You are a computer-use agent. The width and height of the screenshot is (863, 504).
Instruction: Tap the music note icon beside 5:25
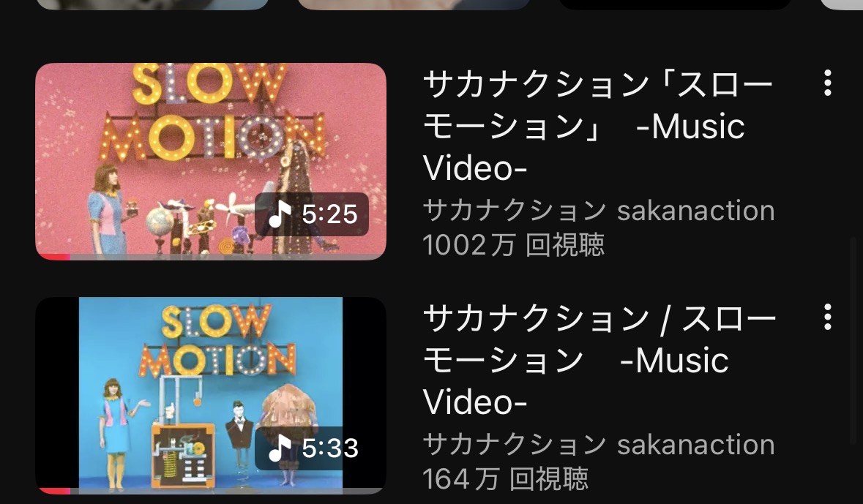click(280, 214)
